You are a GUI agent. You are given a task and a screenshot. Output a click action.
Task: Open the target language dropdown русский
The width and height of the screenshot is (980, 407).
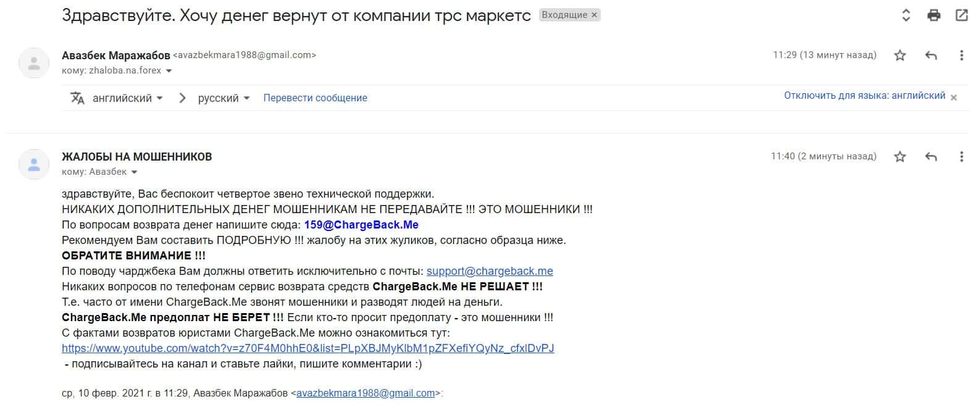[224, 98]
